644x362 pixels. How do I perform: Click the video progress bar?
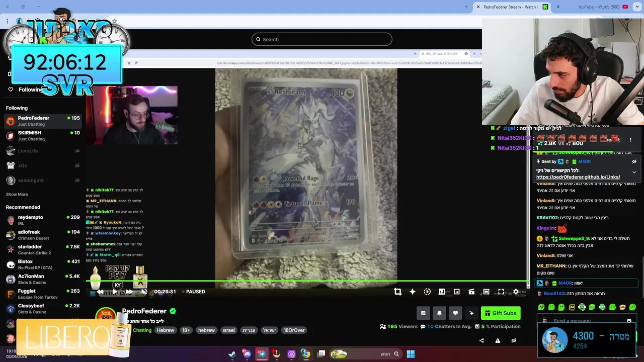click(307, 281)
